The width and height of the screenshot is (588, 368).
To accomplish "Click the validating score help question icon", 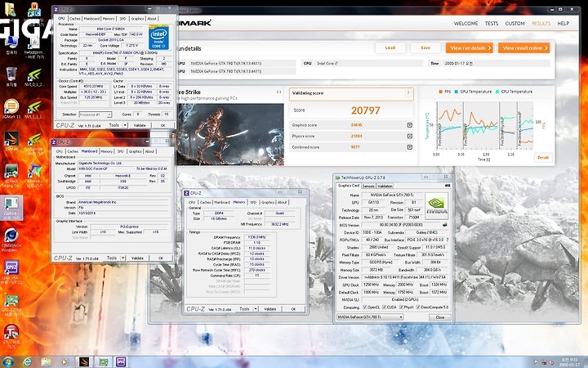I will pyautogui.click(x=408, y=92).
